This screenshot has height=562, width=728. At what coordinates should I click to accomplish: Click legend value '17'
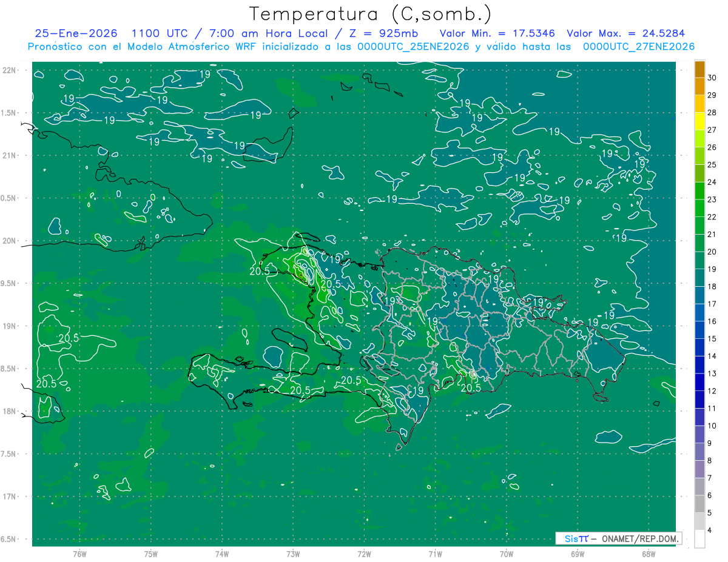click(x=712, y=304)
